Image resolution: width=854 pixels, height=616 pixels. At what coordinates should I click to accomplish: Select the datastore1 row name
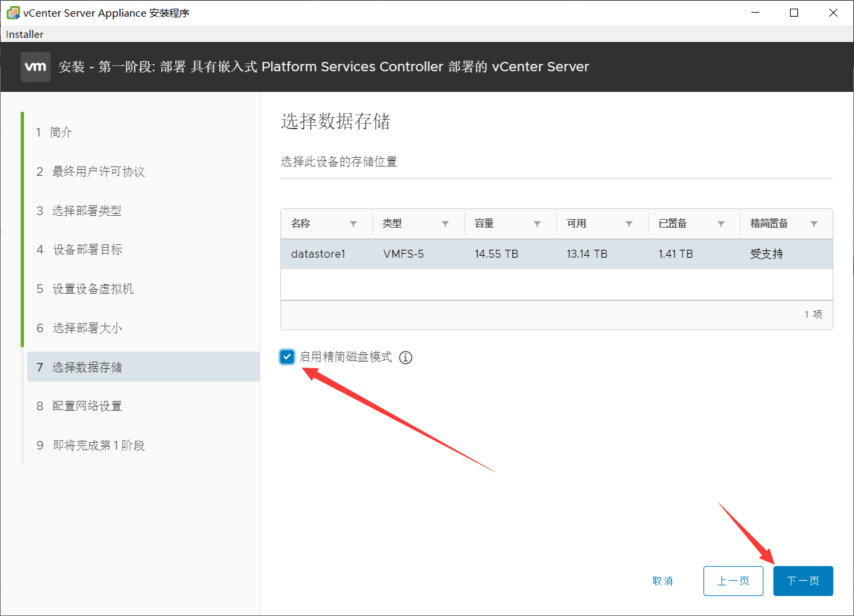pyautogui.click(x=318, y=254)
